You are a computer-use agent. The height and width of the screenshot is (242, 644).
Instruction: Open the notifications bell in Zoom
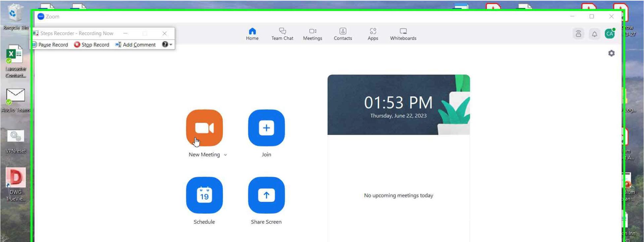tap(594, 34)
